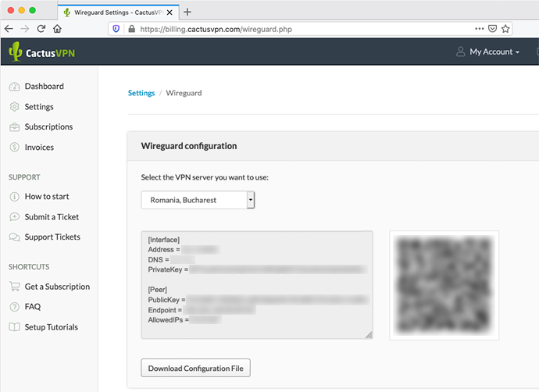Click inside the Wireguard configuration text area
The image size is (539, 392).
pos(257,285)
